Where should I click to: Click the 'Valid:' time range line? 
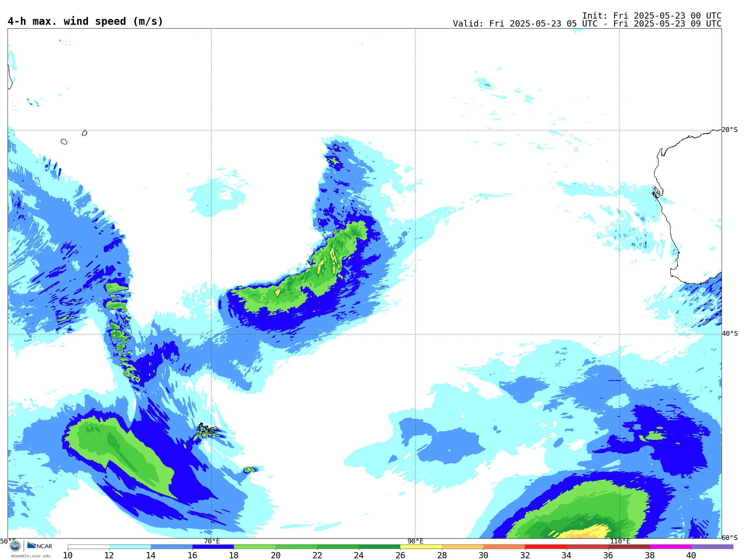pyautogui.click(x=587, y=24)
